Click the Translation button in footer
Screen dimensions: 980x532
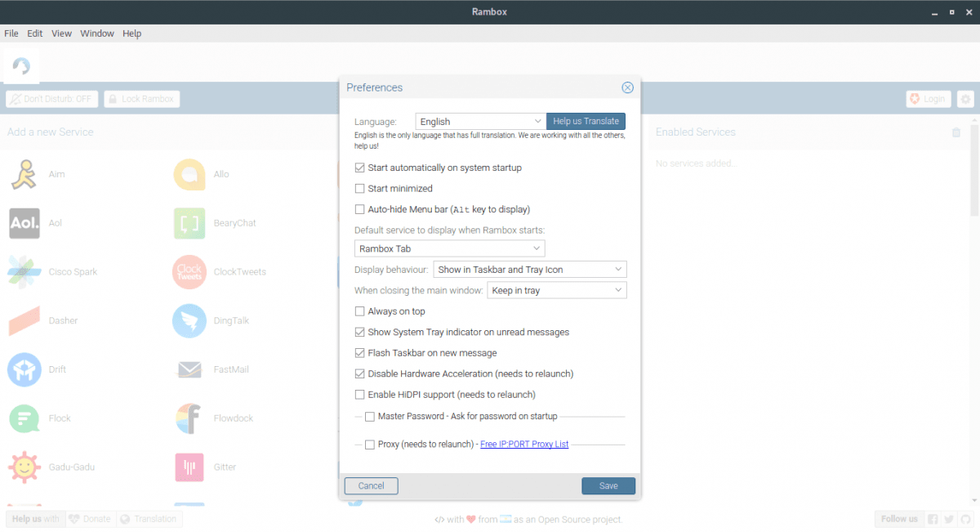(x=149, y=519)
